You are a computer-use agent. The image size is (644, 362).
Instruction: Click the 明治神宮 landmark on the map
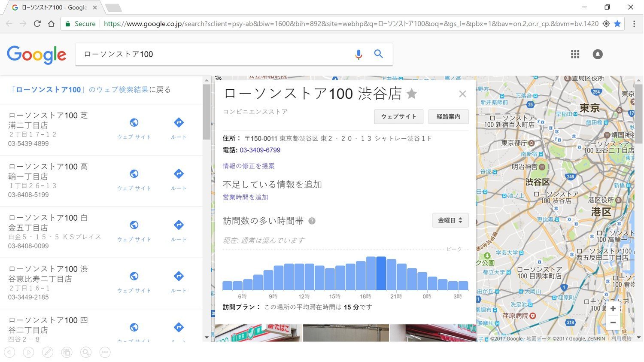[529, 167]
